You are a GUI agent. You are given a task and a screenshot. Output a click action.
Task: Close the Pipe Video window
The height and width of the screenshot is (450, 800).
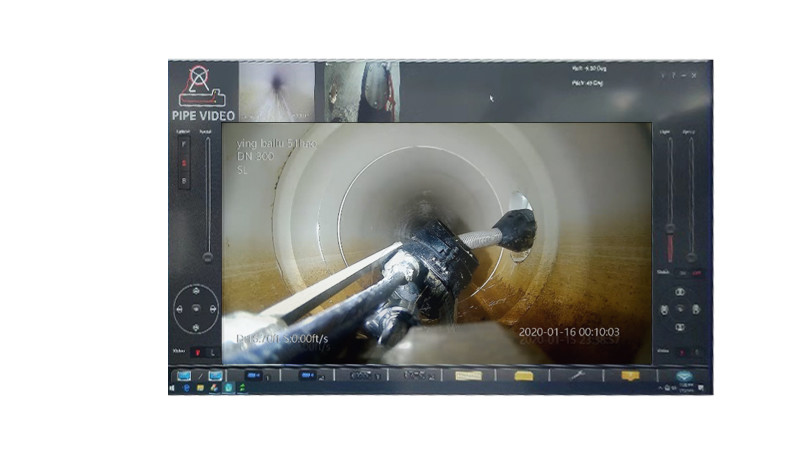coord(694,76)
